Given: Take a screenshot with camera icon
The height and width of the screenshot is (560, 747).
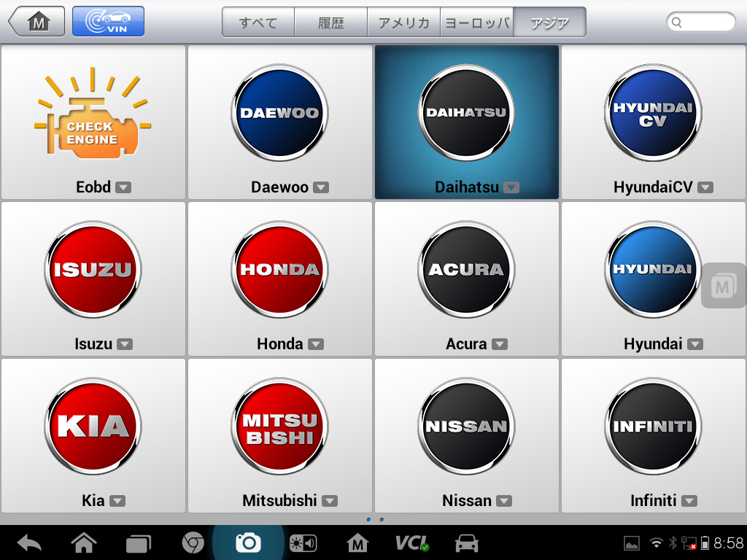Looking at the screenshot, I should point(248,542).
